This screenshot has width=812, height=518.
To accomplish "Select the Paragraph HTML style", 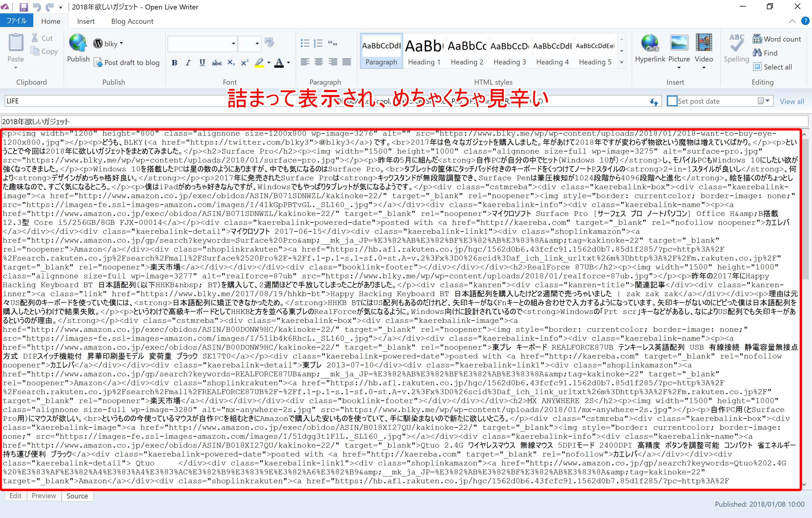I will pyautogui.click(x=381, y=51).
